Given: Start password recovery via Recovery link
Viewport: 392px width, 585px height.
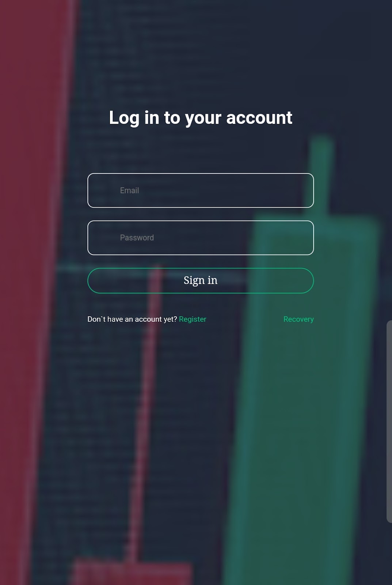Looking at the screenshot, I should coord(298,319).
